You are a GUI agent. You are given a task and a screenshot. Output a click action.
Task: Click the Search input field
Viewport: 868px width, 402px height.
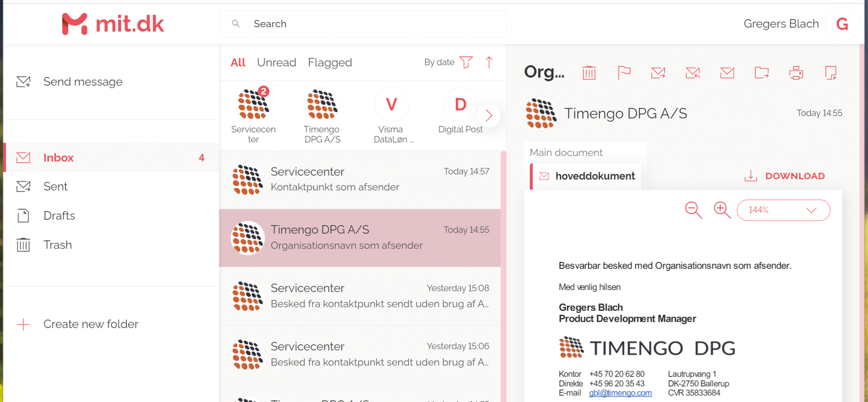click(x=362, y=24)
